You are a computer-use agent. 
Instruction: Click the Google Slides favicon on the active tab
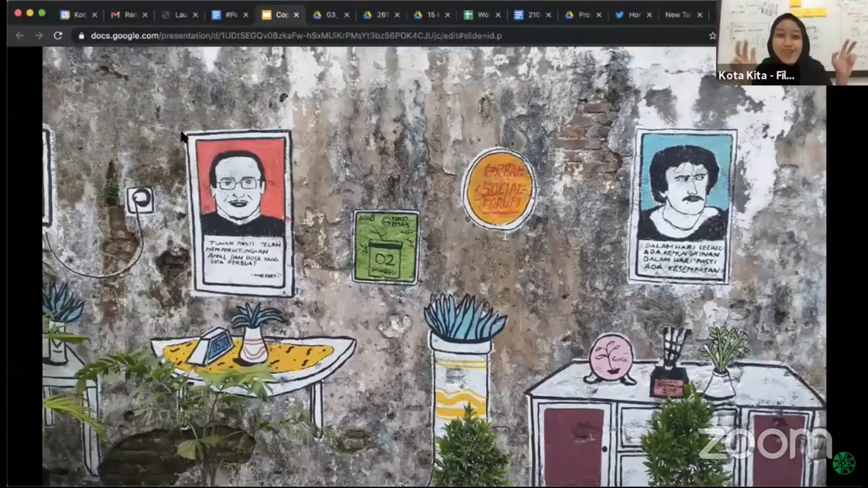tap(266, 14)
